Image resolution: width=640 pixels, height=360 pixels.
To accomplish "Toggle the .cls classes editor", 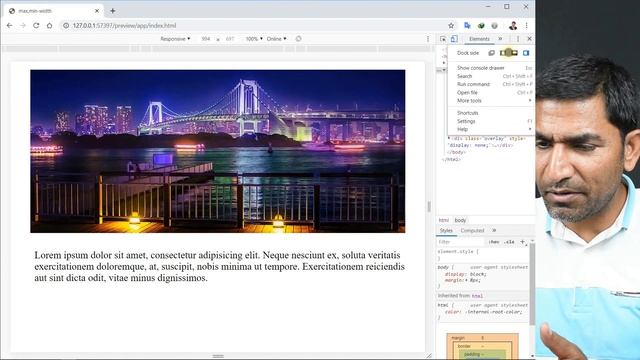I will click(x=509, y=242).
